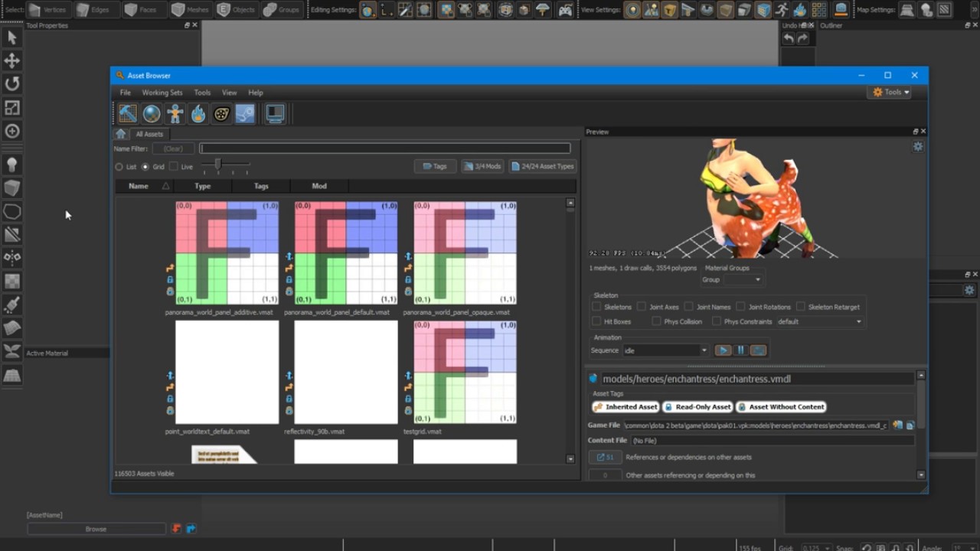Click the Inherited Asset tag
This screenshot has width=980, height=551.
tap(626, 407)
